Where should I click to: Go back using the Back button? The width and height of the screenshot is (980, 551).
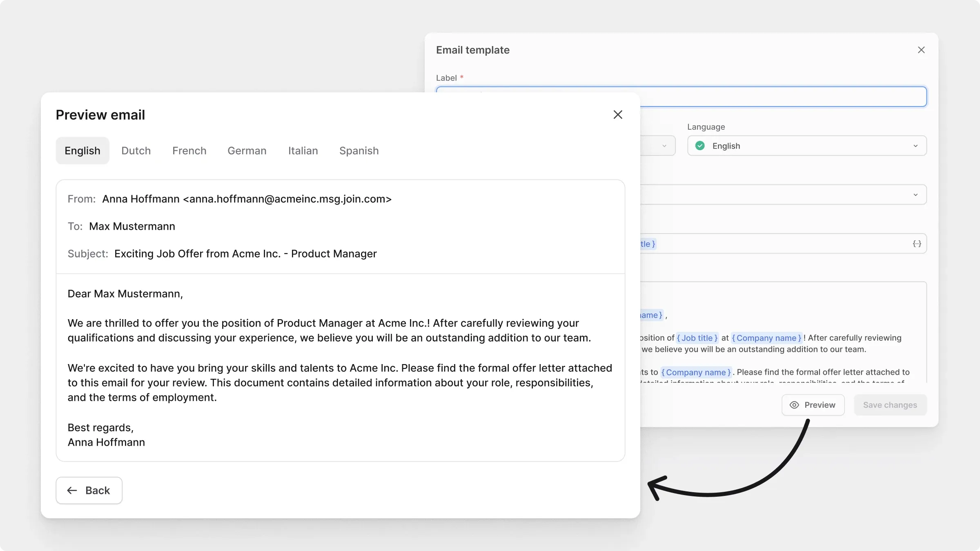pyautogui.click(x=89, y=491)
